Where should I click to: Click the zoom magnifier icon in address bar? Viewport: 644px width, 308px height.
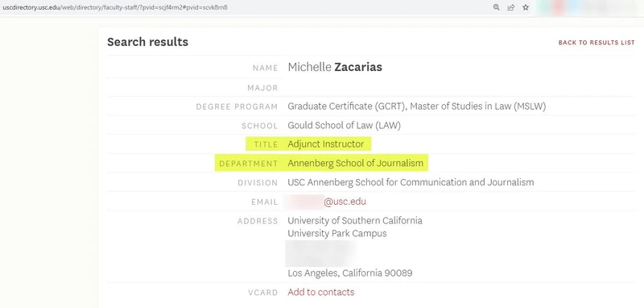pos(496,7)
